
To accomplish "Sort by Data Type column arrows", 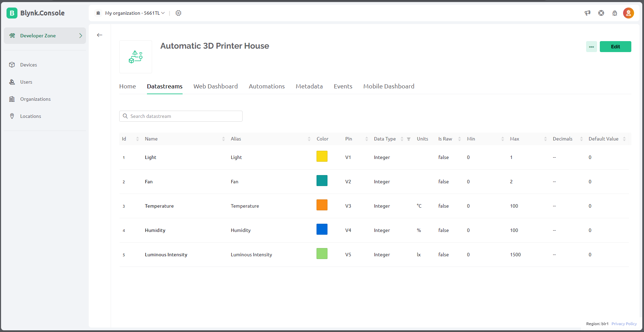I will pyautogui.click(x=402, y=139).
